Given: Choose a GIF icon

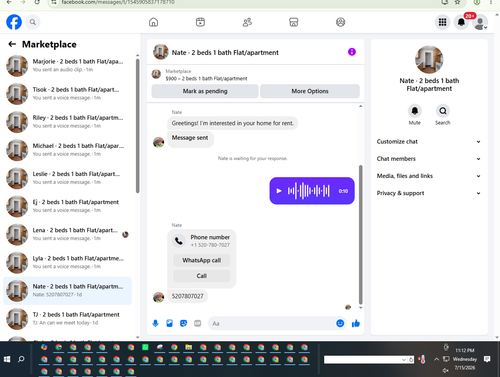Looking at the screenshot, I should click(198, 323).
